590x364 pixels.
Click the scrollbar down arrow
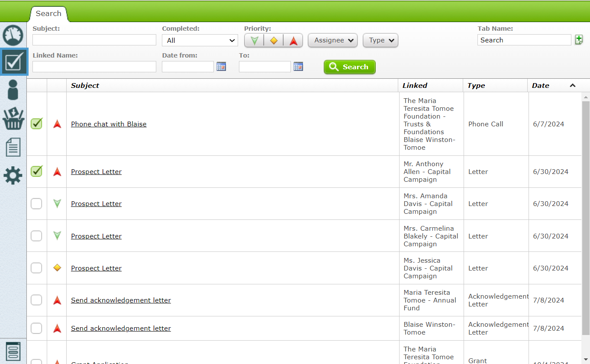(586, 360)
